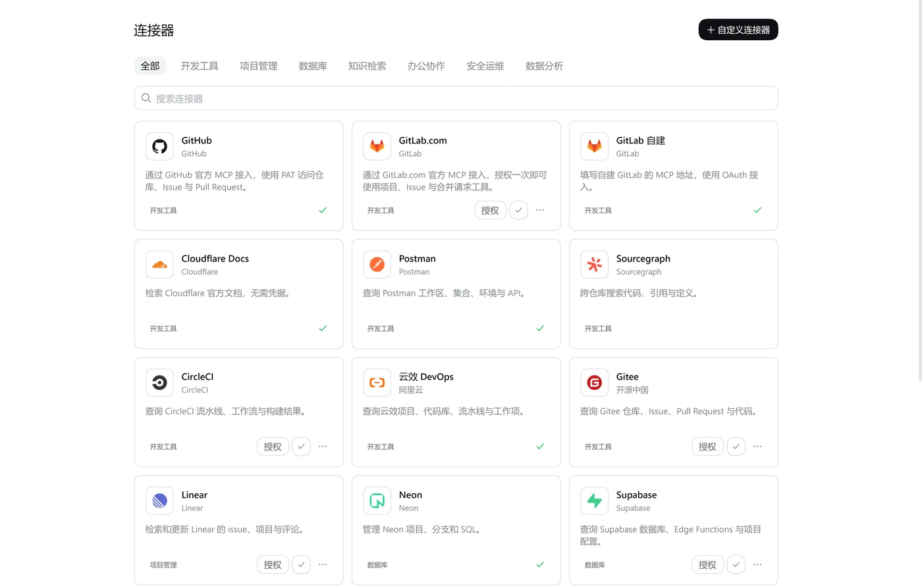The image size is (922, 588).
Task: Toggle the green check on GitHub card
Action: [323, 210]
